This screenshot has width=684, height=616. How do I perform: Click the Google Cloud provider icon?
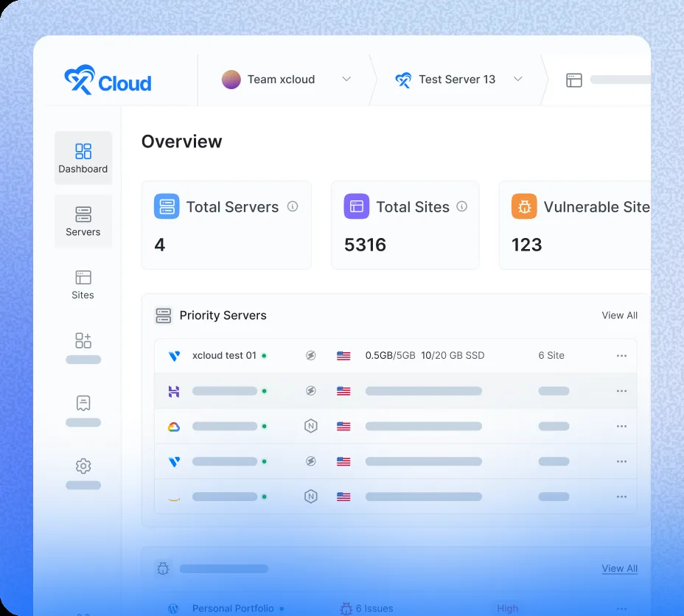click(x=174, y=427)
